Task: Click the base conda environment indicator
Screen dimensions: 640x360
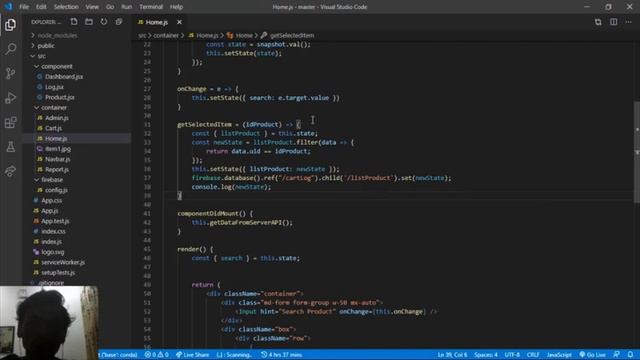Action: tap(118, 355)
